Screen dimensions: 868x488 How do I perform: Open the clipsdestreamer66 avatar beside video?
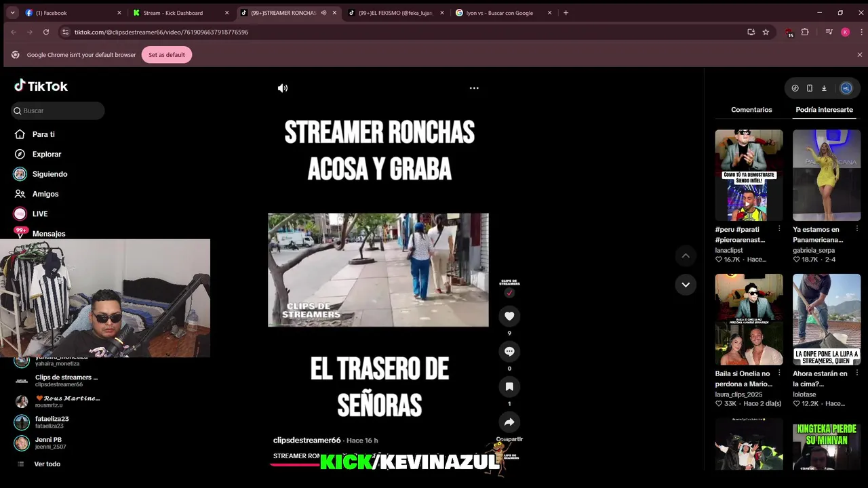coord(509,283)
